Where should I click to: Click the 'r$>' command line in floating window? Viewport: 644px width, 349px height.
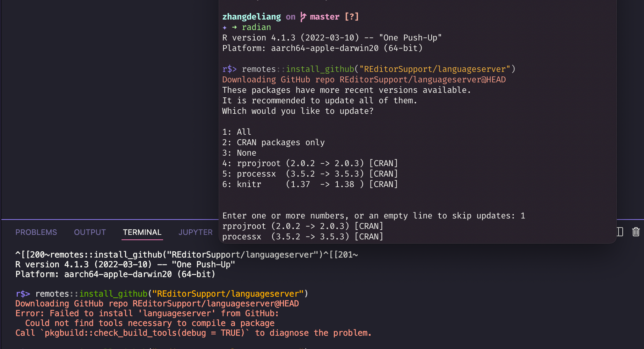click(369, 69)
